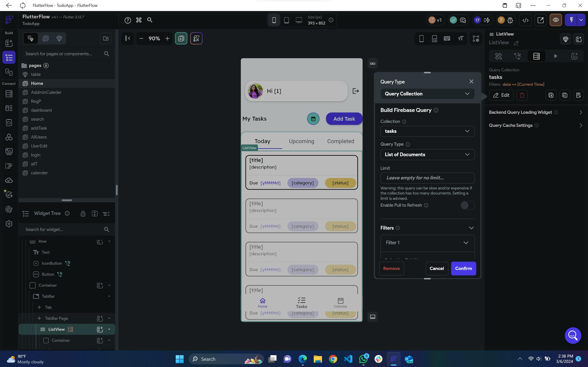The image size is (588, 367).
Task: Open Developer Menu code view icon
Action: 525,20
